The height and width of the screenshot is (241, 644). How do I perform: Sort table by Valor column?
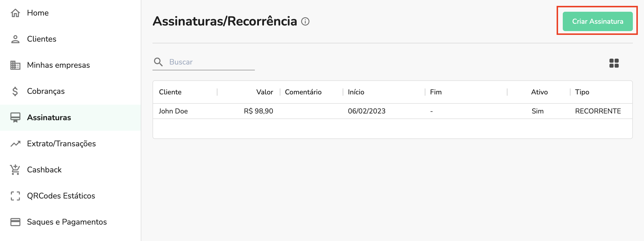(x=265, y=92)
